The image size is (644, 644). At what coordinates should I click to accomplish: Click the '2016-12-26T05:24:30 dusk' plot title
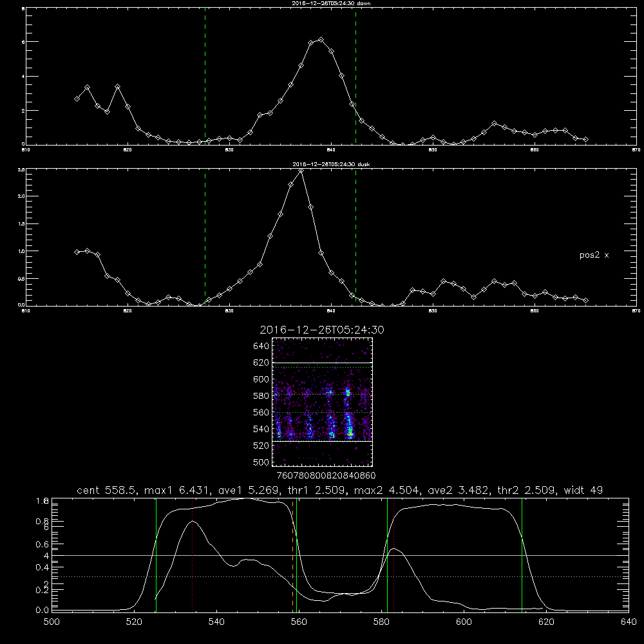click(x=331, y=164)
